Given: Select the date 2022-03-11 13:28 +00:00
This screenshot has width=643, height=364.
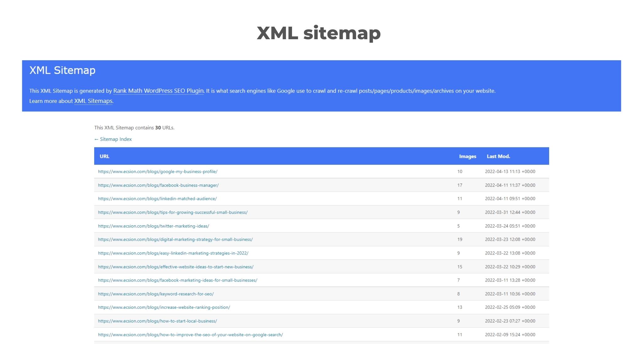Looking at the screenshot, I should click(x=510, y=280).
